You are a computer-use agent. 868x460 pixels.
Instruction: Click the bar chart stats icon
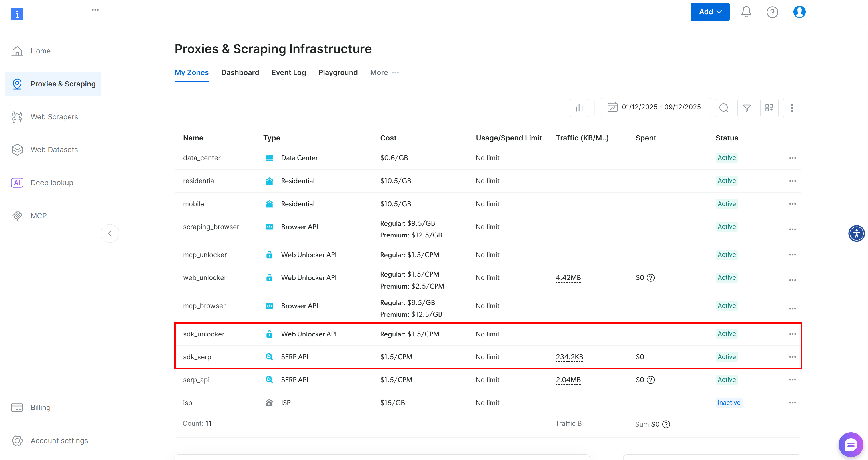[579, 108]
